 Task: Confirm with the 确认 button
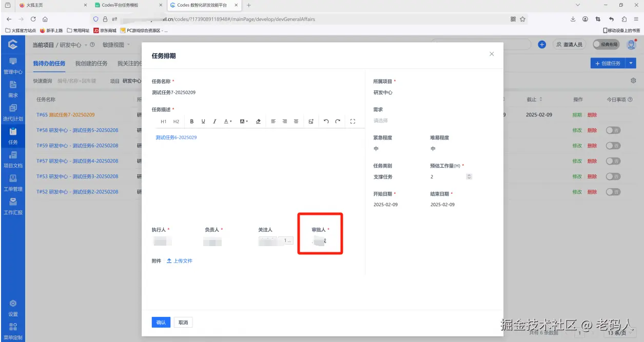tap(161, 323)
